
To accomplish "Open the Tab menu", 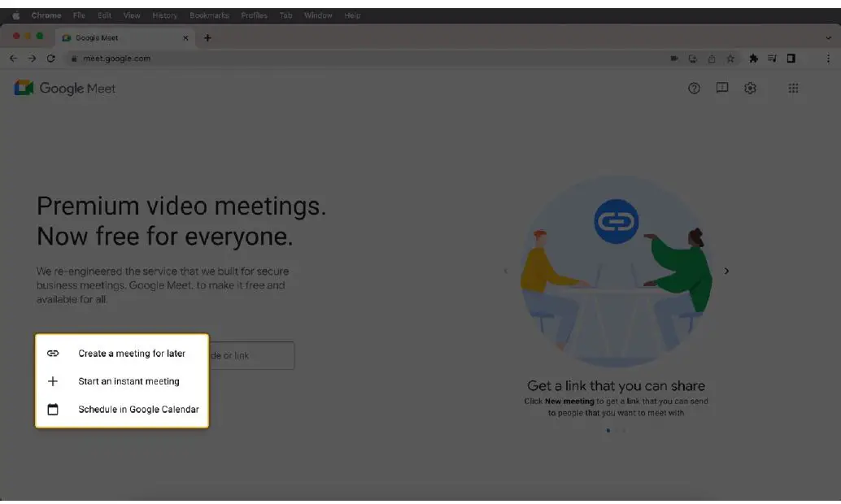I will (x=285, y=15).
